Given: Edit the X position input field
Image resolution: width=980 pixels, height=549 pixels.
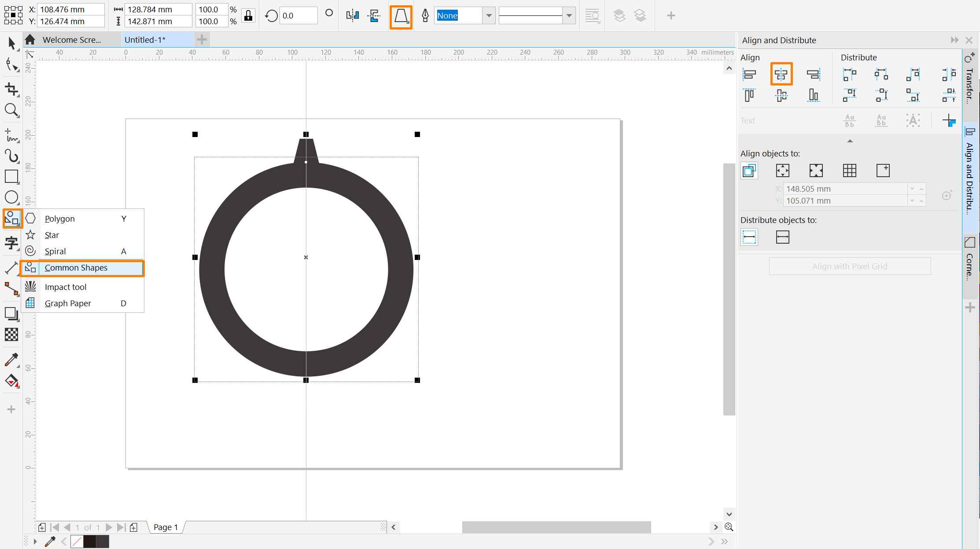Looking at the screenshot, I should click(x=70, y=9).
